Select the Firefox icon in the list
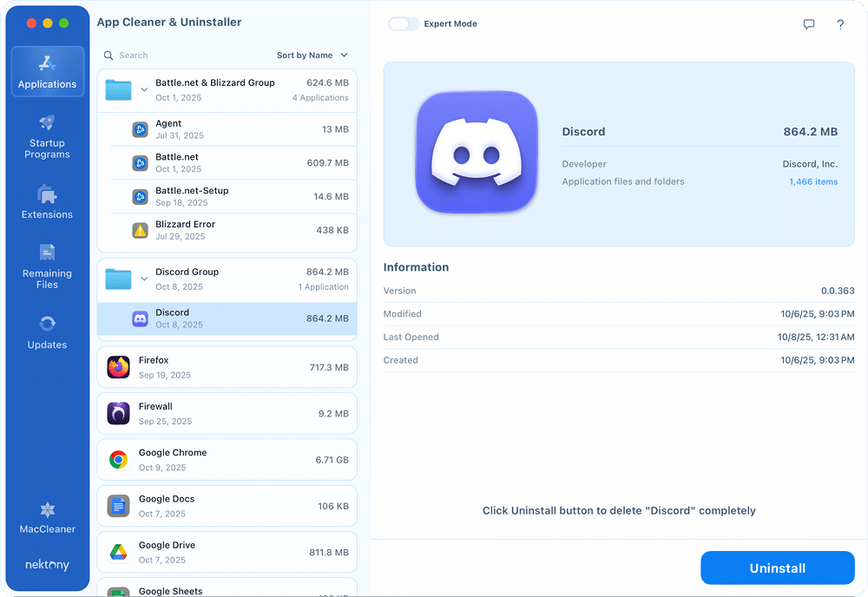 point(117,366)
